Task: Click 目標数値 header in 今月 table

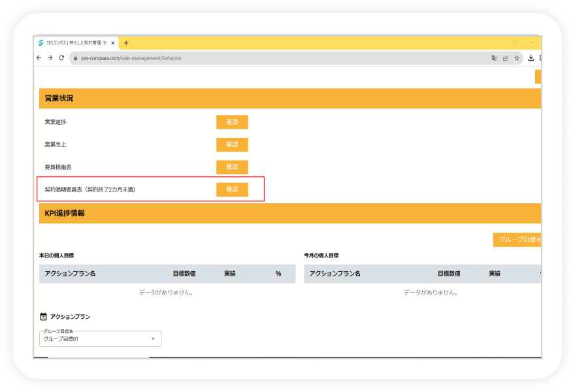Action: click(449, 274)
